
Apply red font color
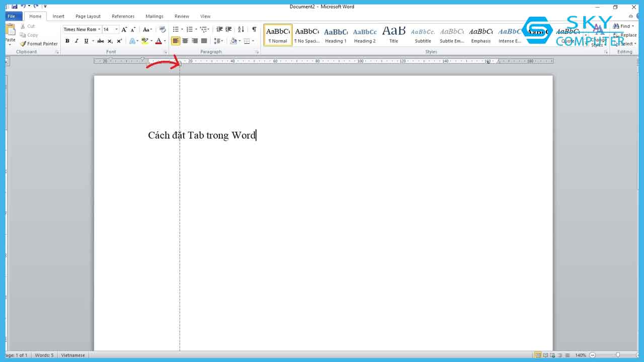click(x=158, y=41)
